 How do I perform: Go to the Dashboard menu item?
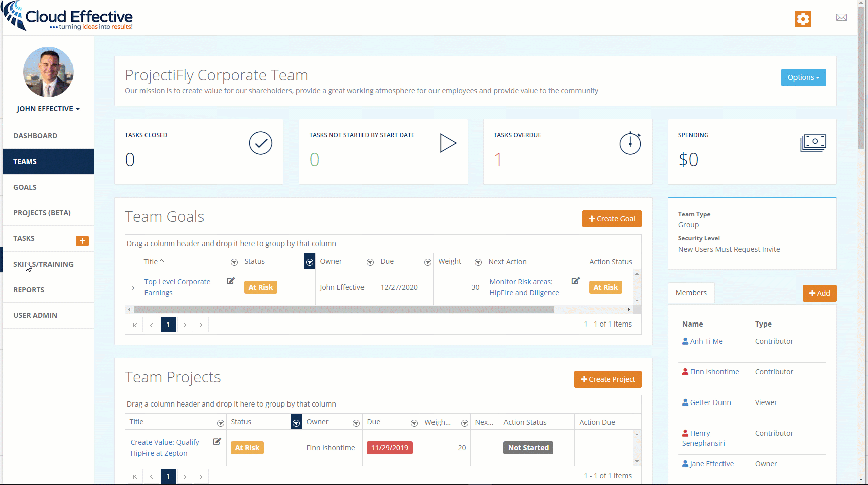35,136
